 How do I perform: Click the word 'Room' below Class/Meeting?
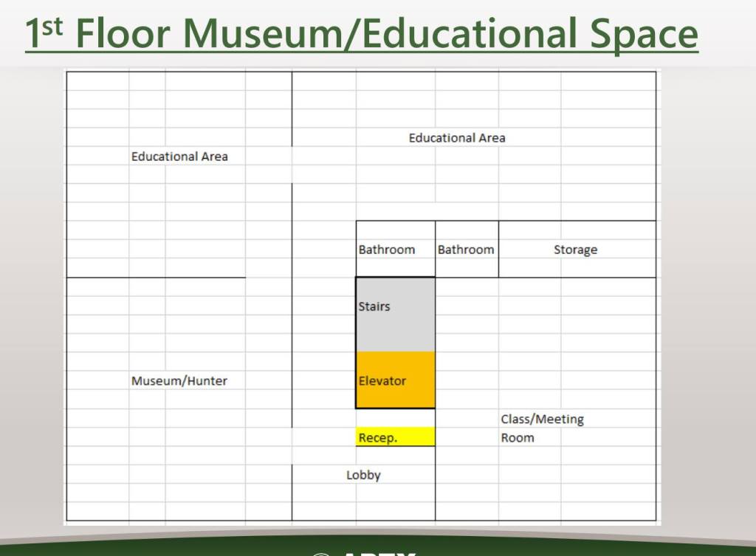point(517,438)
